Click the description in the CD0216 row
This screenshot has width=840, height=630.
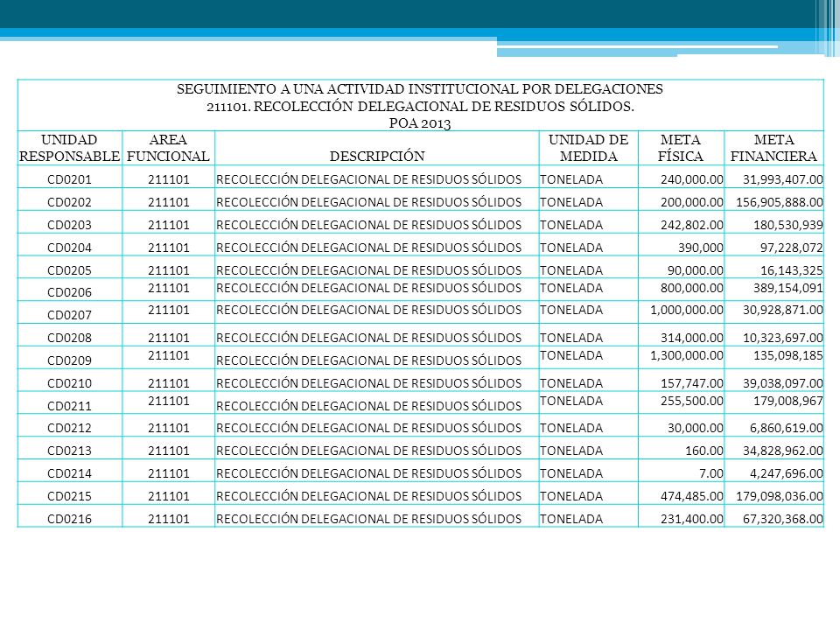(368, 519)
